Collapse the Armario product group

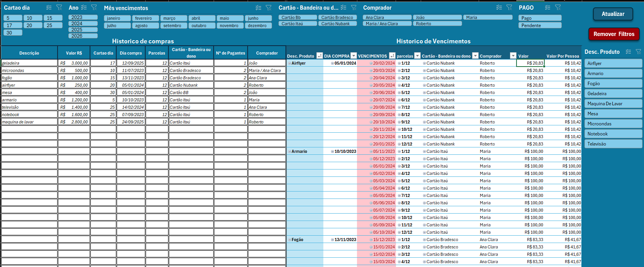(289, 152)
